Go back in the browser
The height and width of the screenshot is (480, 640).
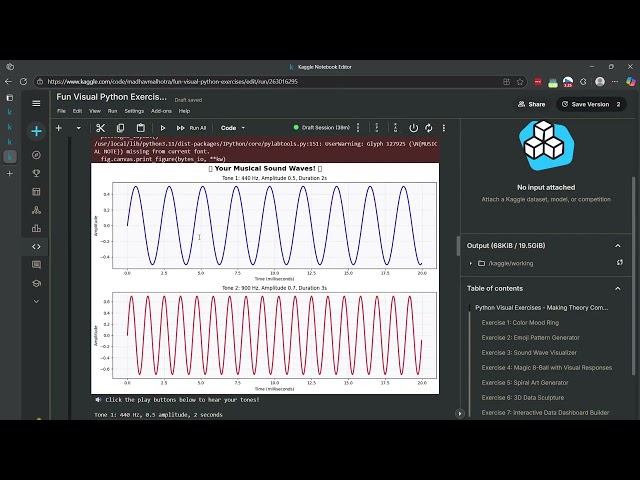[x=8, y=82]
